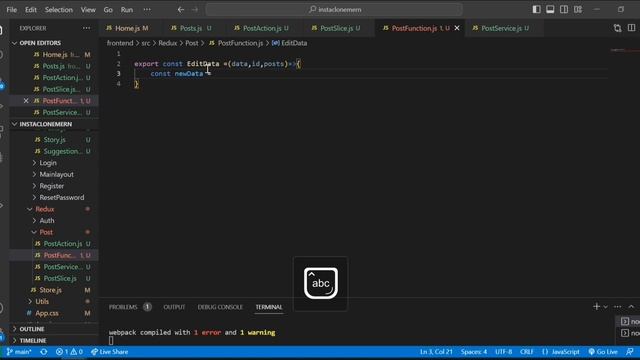Select Home.js in Open Editors
Image resolution: width=640 pixels, height=360 pixels.
(54, 54)
